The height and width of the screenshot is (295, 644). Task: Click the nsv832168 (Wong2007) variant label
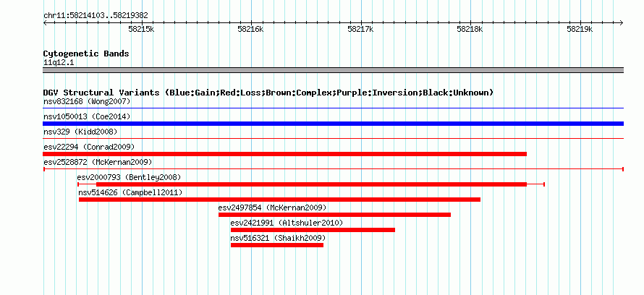pos(87,101)
